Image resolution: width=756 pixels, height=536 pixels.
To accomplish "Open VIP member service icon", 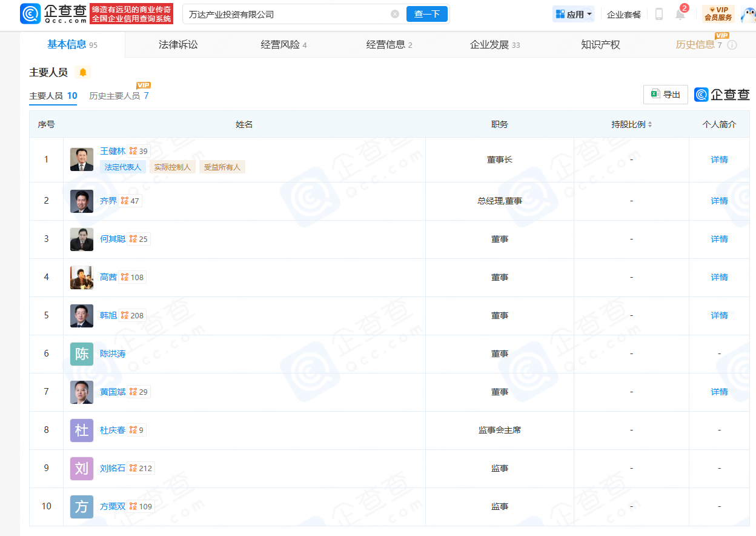I will pyautogui.click(x=718, y=14).
